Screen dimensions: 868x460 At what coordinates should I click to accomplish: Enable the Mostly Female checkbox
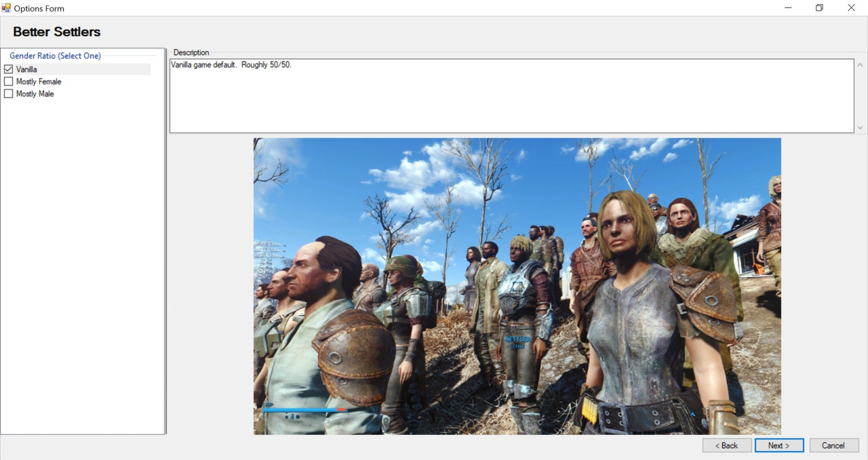(x=9, y=81)
